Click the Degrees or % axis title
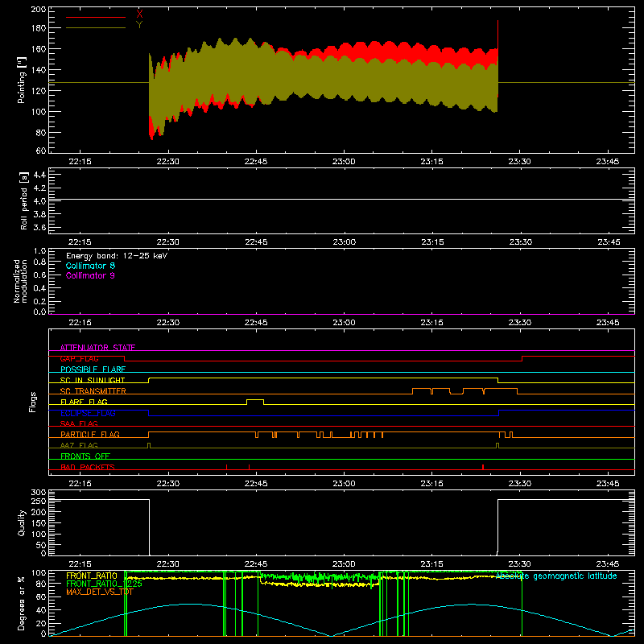 click(x=21, y=603)
